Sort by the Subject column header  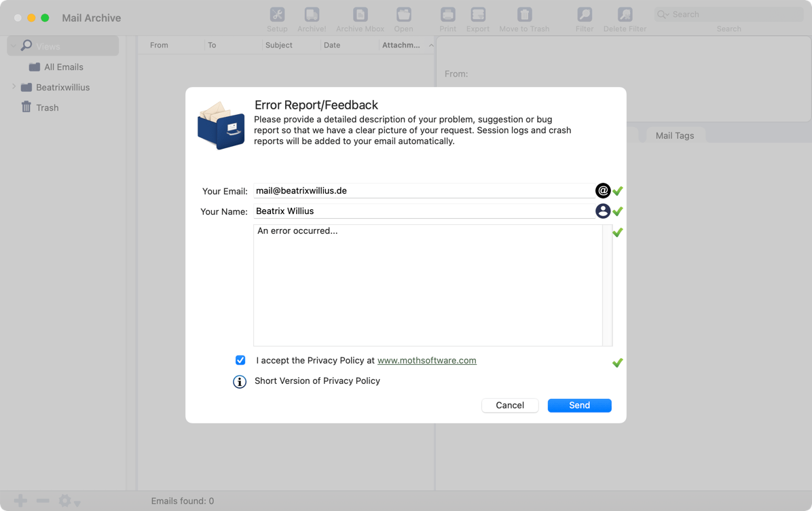point(279,45)
